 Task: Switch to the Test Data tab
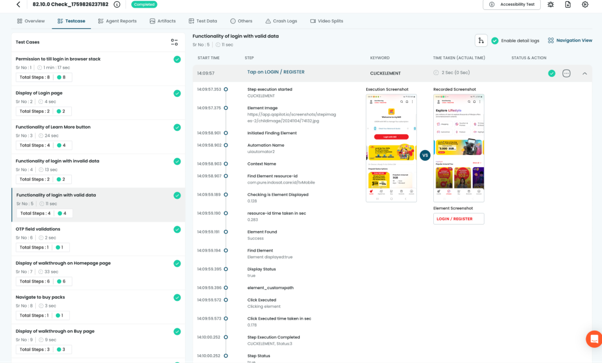tap(203, 21)
